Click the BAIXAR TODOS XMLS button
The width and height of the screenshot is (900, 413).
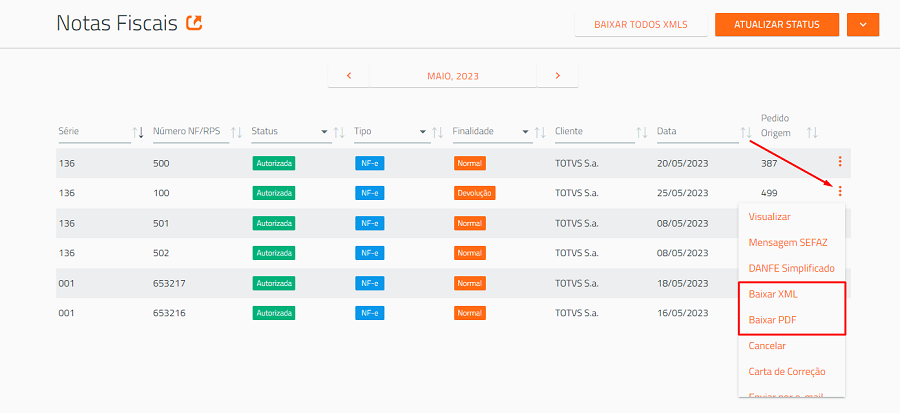[641, 25]
